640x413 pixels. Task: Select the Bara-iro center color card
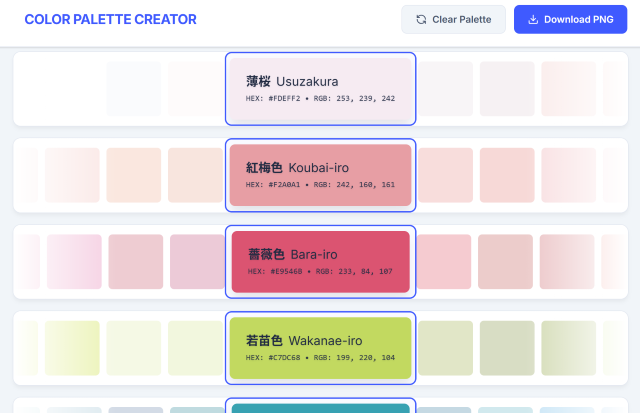[x=320, y=262]
